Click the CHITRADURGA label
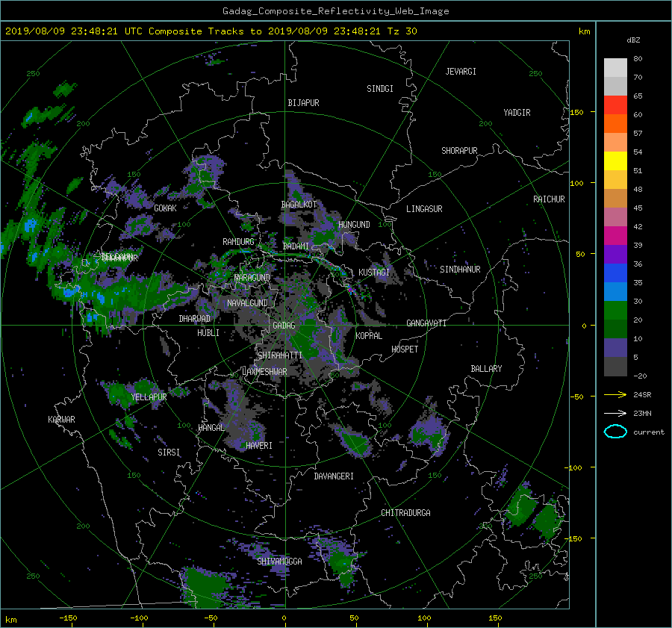This screenshot has width=672, height=628. click(x=405, y=513)
